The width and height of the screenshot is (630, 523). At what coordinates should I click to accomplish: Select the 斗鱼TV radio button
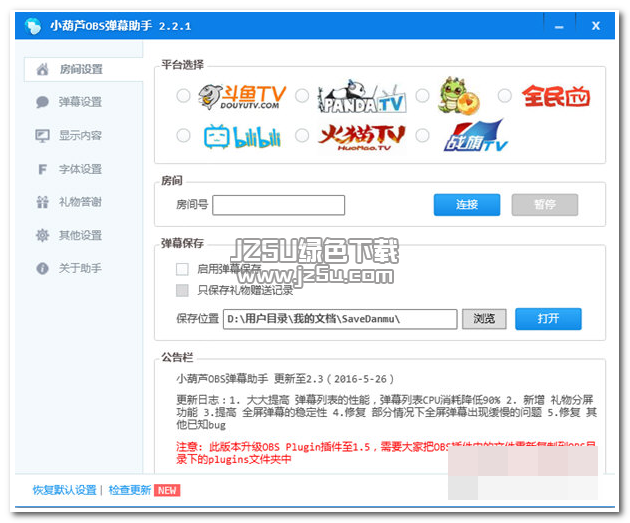point(183,96)
